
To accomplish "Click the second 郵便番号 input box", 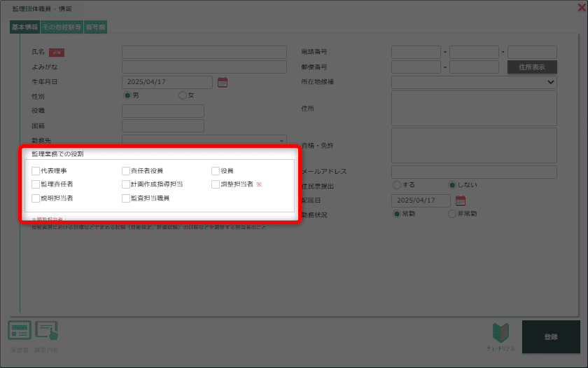I will [x=474, y=67].
